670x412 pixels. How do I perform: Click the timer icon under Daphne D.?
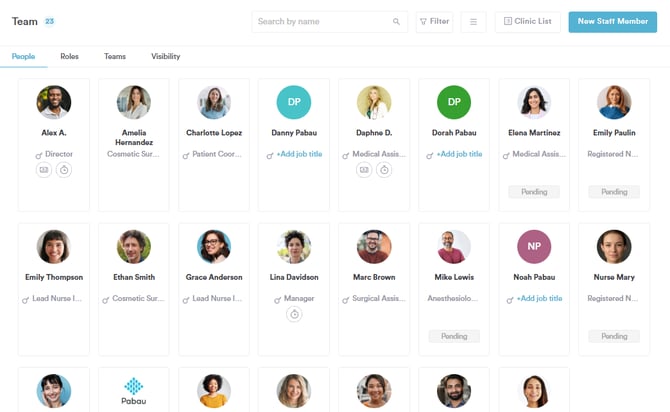[384, 170]
